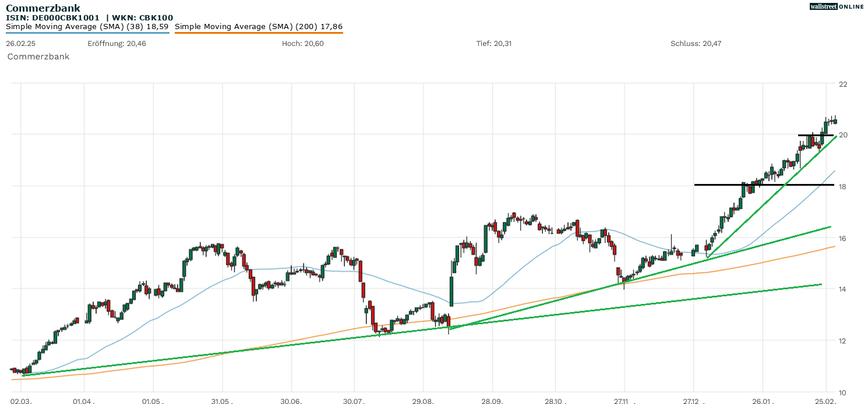Click the Eröffnung 20,46 value
The height and width of the screenshot is (404, 868).
(x=117, y=44)
